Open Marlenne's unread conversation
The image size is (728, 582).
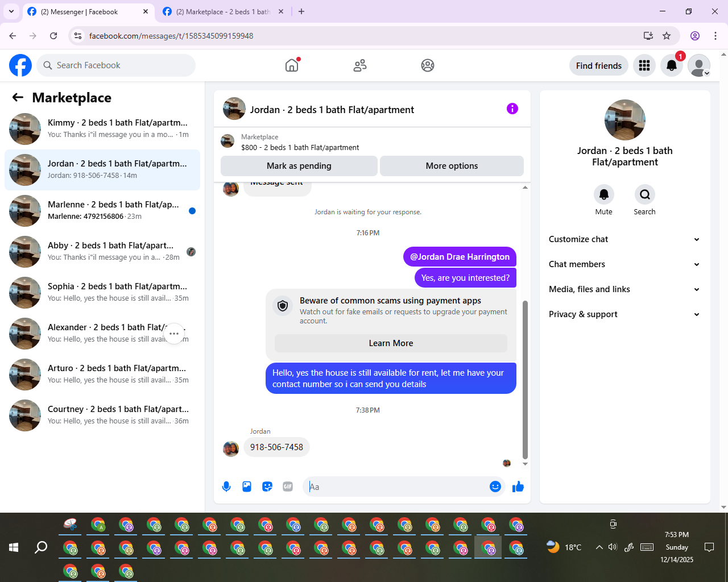click(102, 211)
